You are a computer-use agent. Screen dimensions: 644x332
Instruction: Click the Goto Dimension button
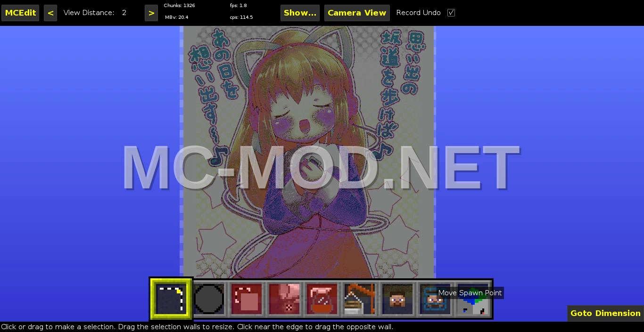[x=605, y=313]
